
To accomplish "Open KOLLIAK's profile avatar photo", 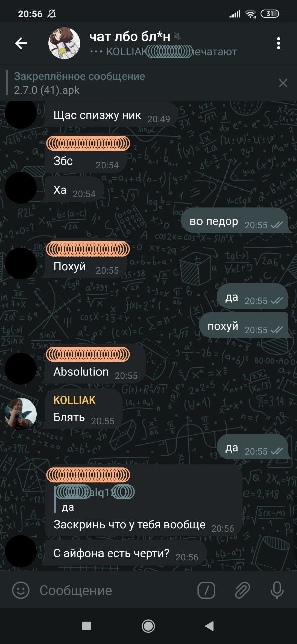I will [x=21, y=414].
